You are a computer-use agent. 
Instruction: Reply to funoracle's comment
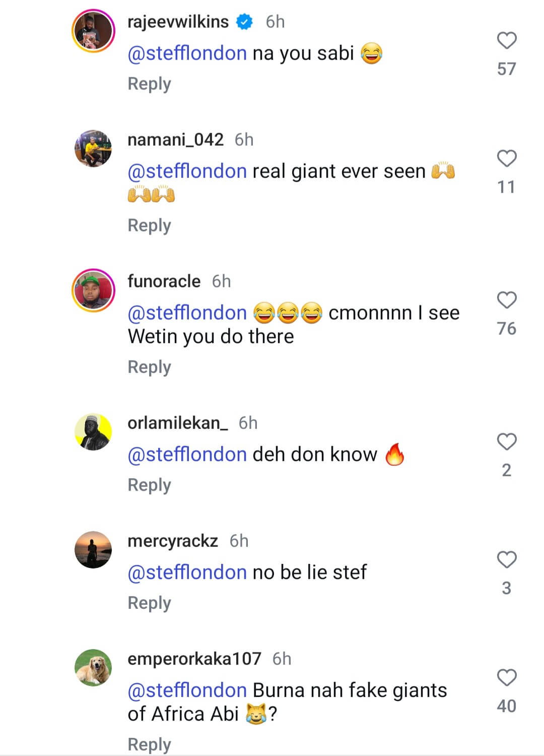[x=149, y=367]
